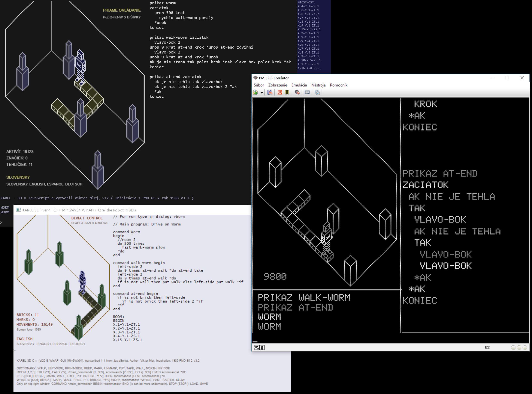Open the tape recorder via the cassette icon
Viewport: 532px width, 394px height.
point(307,92)
